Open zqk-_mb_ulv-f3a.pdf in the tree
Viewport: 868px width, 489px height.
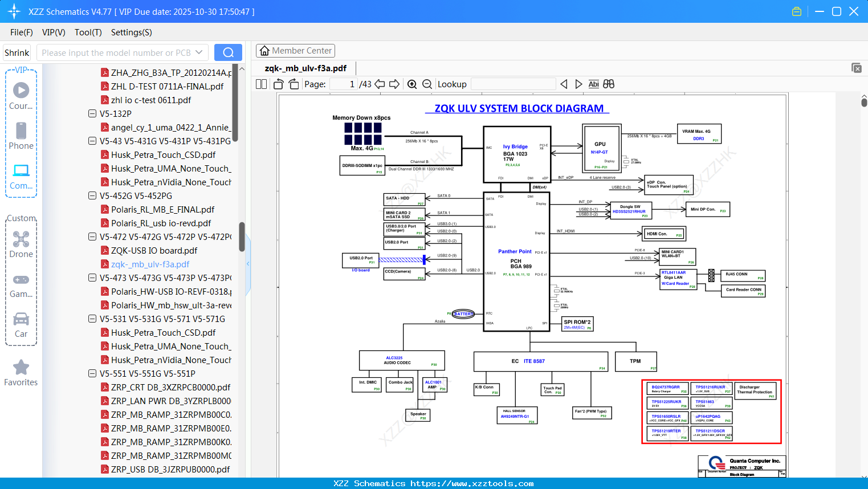150,264
